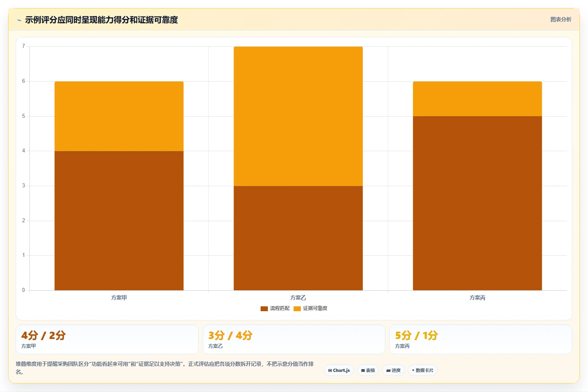Click the footnote paragraph starting 堆叠维度用于提醒
Viewport: 588px width, 392px height.
[165, 368]
